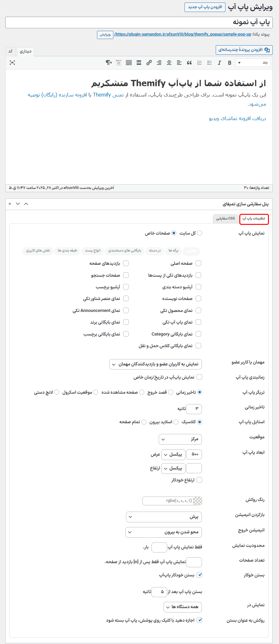Click the افزودن پروندهٔ چندرسانه‌ای button

click(x=244, y=50)
